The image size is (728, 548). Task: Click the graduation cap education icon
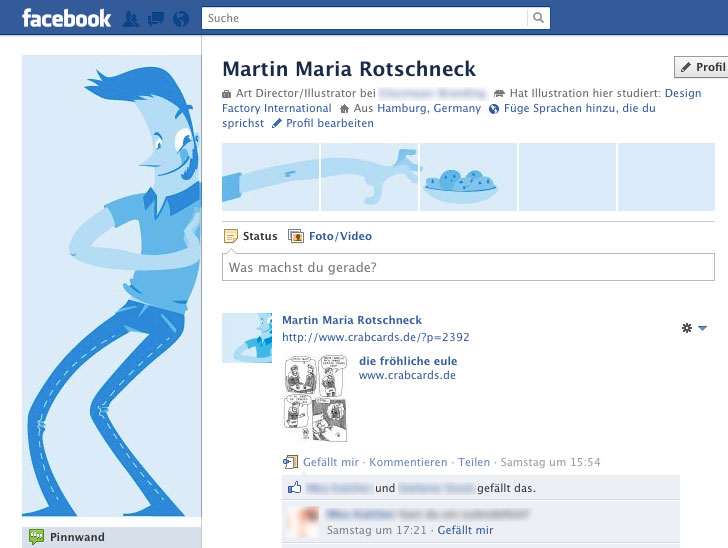click(499, 94)
